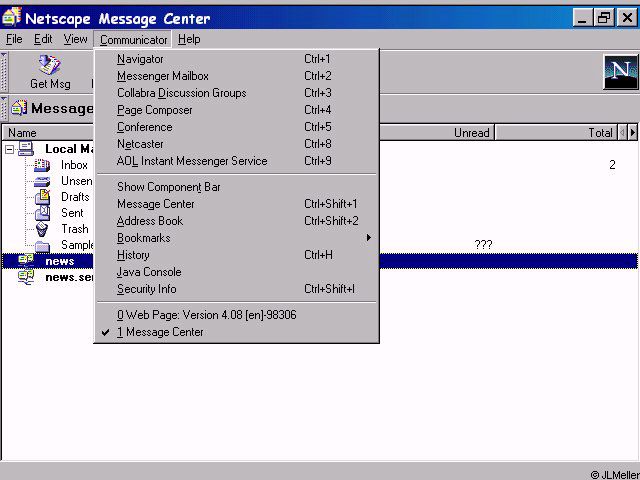
Task: Open AOL Instant Messenger Service
Action: coord(236,161)
